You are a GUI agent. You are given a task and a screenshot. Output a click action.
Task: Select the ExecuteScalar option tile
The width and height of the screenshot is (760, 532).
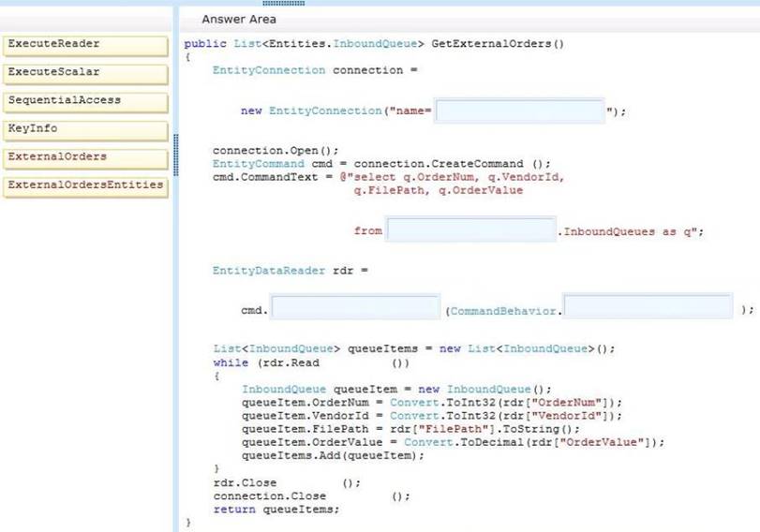coord(86,74)
